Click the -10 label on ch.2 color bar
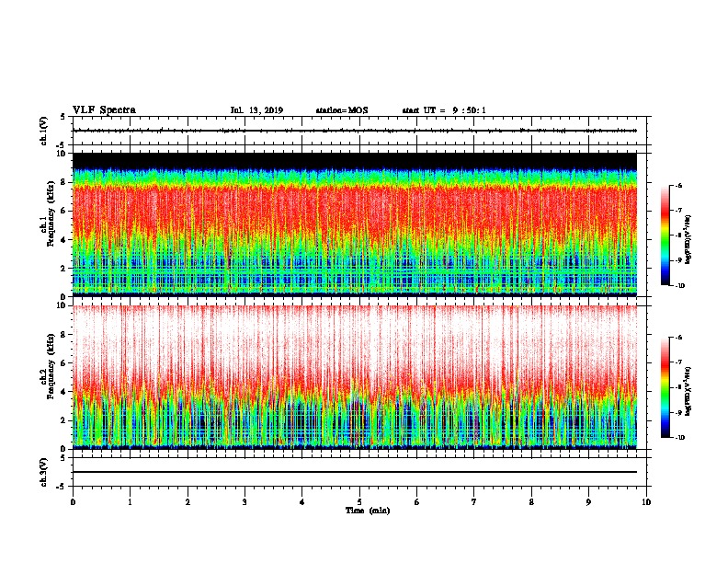Image resolution: width=728 pixels, height=563 pixels. click(680, 438)
